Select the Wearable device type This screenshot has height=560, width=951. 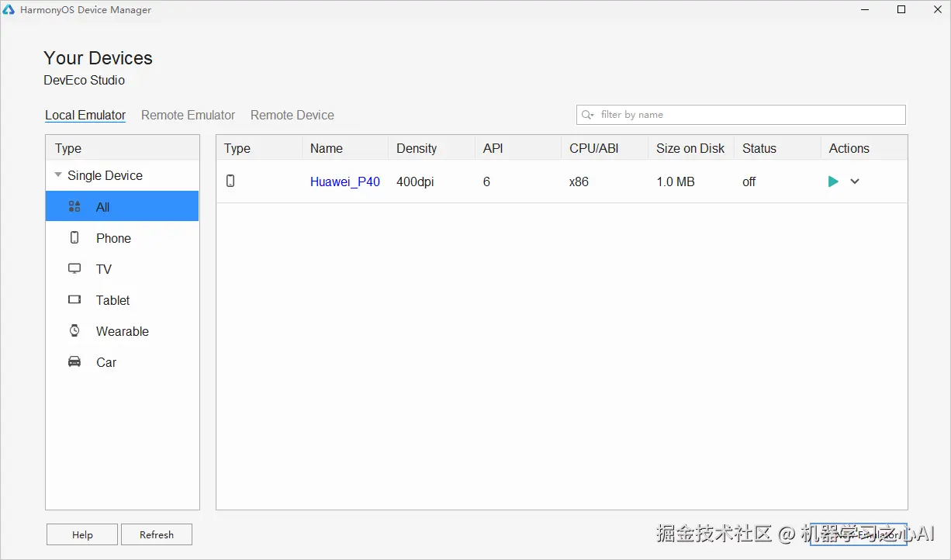click(x=122, y=331)
